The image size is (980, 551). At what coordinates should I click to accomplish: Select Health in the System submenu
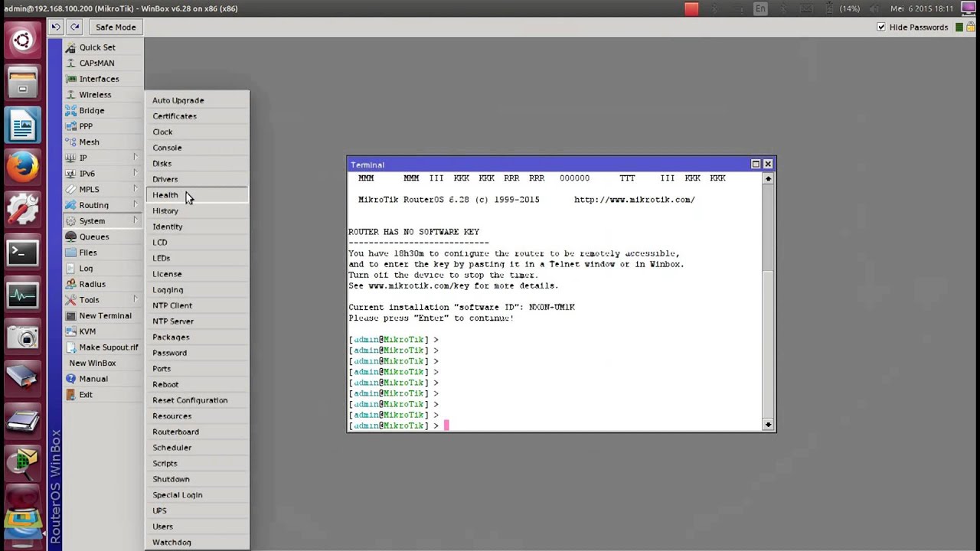198,195
